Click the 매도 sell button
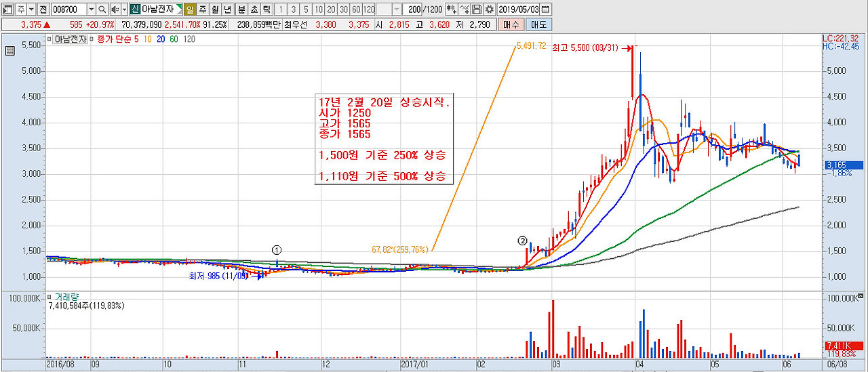868x372 pixels. point(538,24)
